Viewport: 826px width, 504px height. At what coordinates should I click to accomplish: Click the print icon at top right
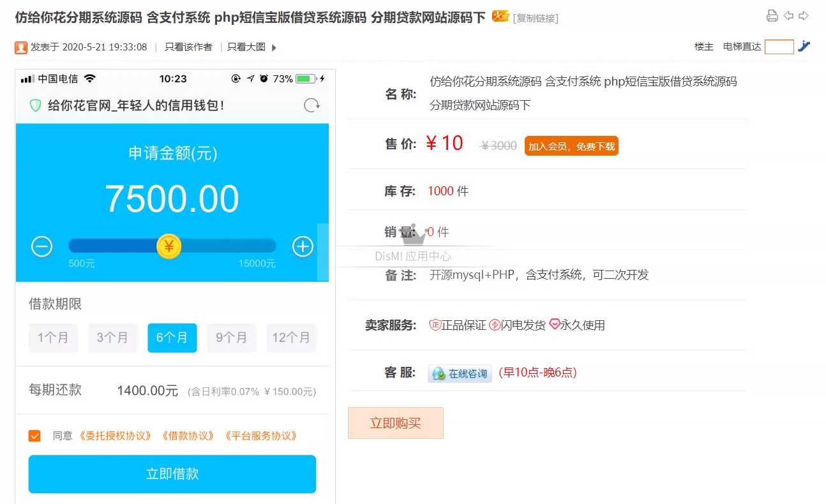pyautogui.click(x=772, y=15)
